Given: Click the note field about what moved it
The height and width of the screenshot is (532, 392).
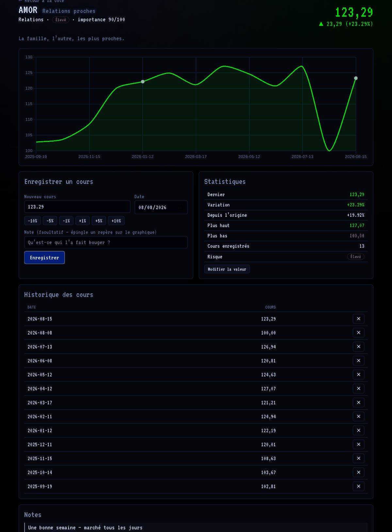Looking at the screenshot, I should click(106, 242).
